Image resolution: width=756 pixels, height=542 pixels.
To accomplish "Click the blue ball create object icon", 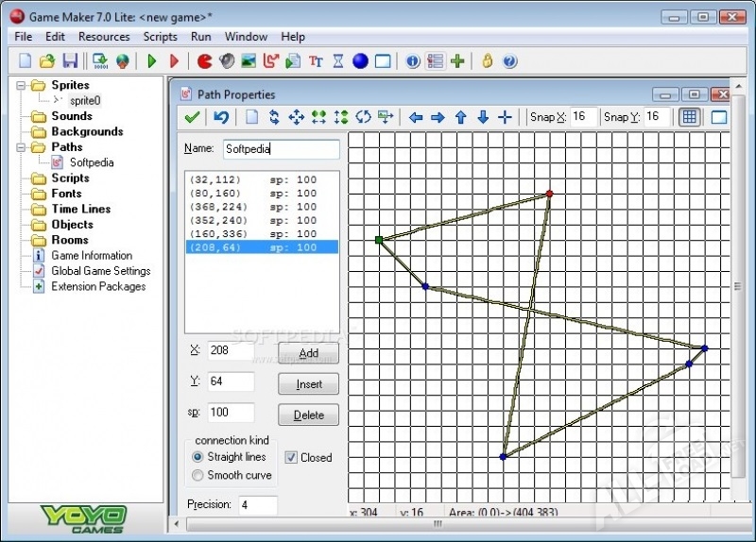I will 360,61.
